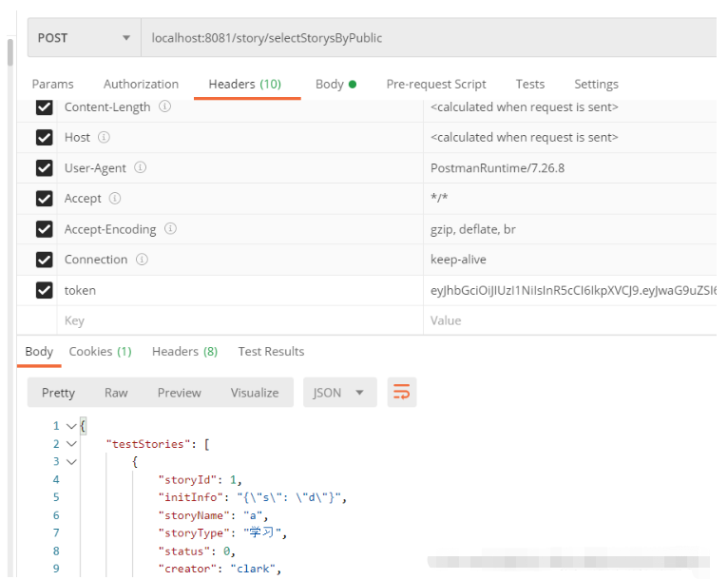Toggle the Accept-Encoding header checkbox
This screenshot has height=580, width=728.
(x=44, y=229)
